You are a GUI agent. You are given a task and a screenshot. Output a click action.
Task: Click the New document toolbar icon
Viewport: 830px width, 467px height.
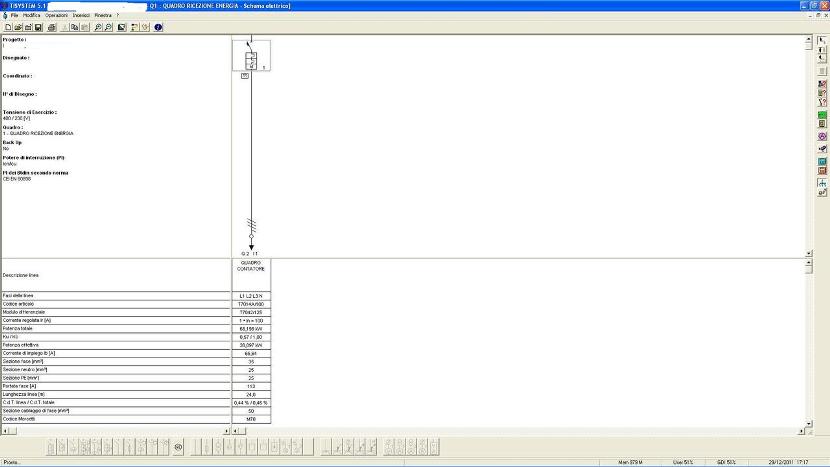(x=7, y=27)
